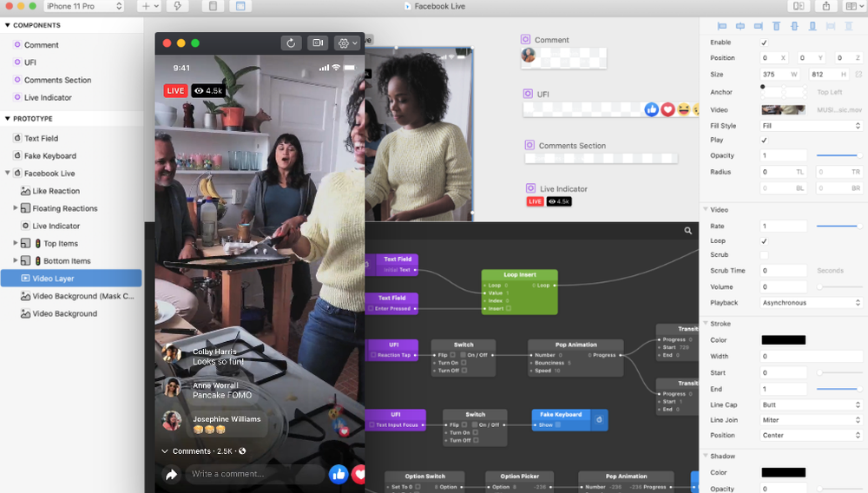
Task: Click the icon on the Fake Keyboard patch
Action: coord(599,420)
